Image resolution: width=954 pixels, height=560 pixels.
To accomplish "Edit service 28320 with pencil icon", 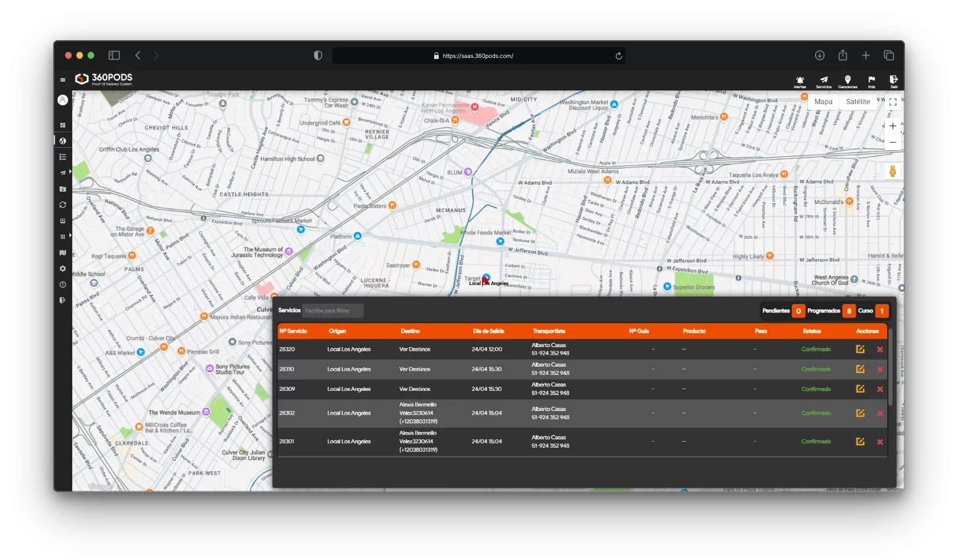I will [x=860, y=349].
